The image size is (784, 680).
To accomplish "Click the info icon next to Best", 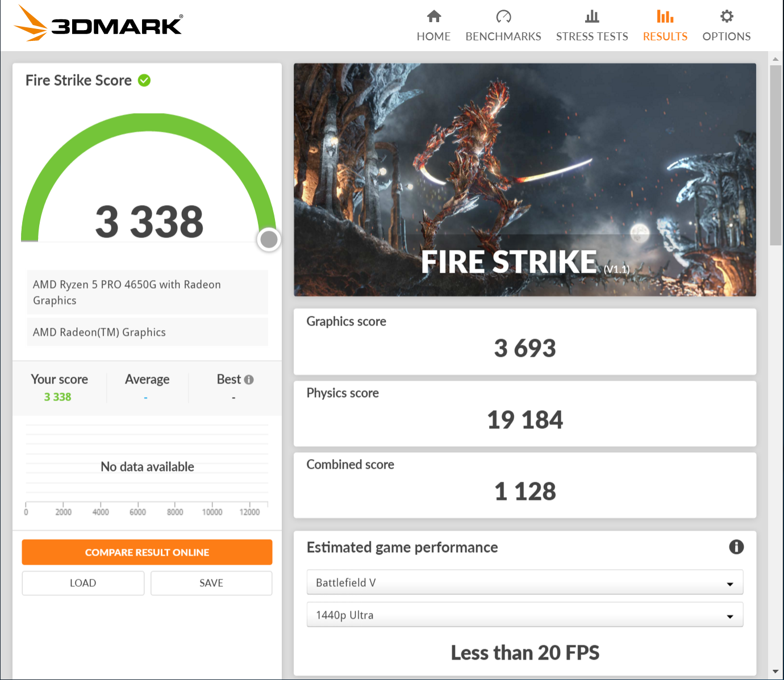I will tap(249, 379).
